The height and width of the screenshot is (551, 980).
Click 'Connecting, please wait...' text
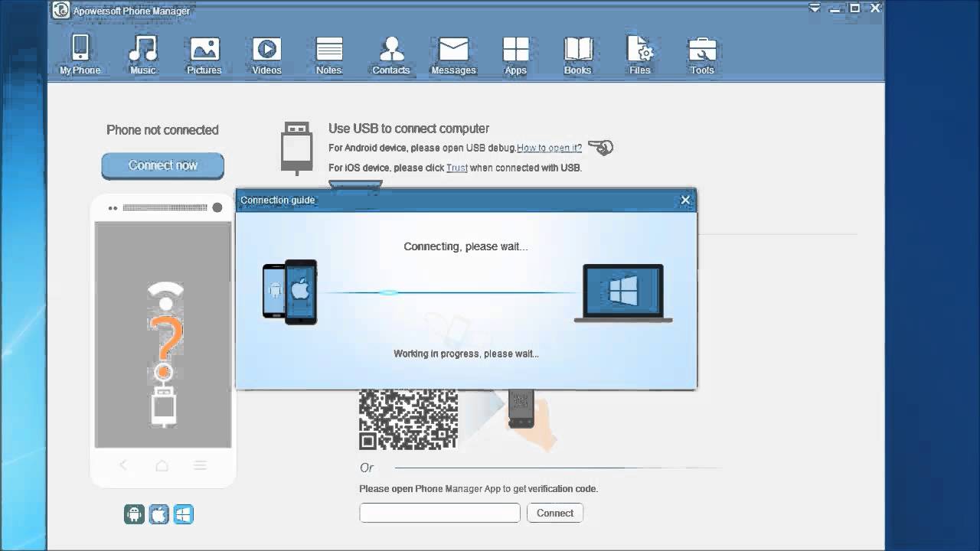pyautogui.click(x=465, y=246)
